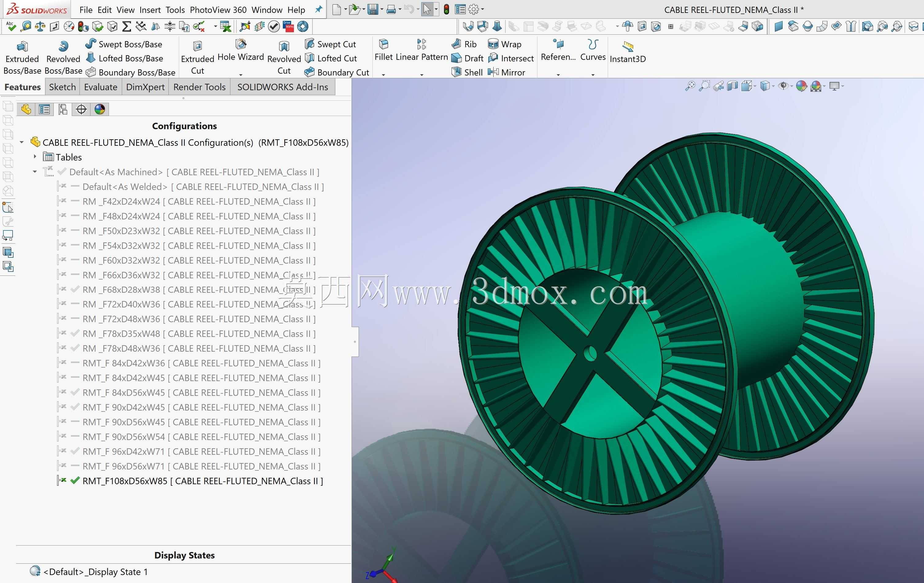The width and height of the screenshot is (924, 583).
Task: Switch to the Evaluate tab
Action: coord(101,87)
